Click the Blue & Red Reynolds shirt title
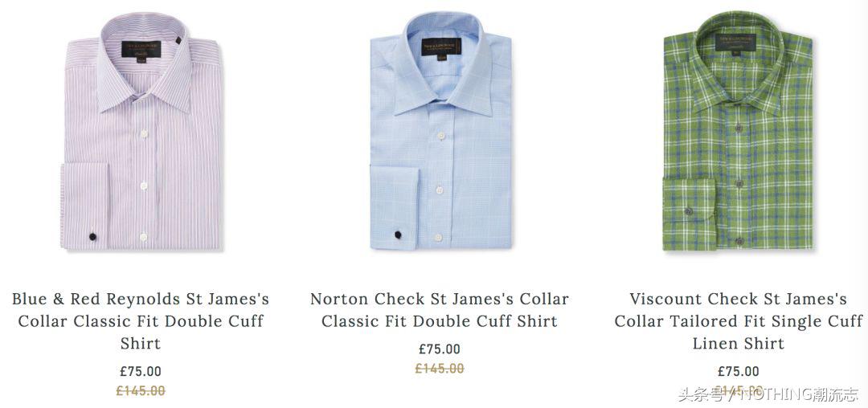The width and height of the screenshot is (868, 408). [141, 321]
